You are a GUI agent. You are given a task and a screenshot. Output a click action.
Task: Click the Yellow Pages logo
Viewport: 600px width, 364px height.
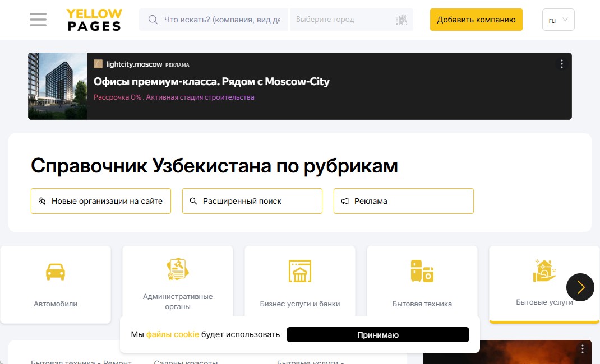pos(94,20)
